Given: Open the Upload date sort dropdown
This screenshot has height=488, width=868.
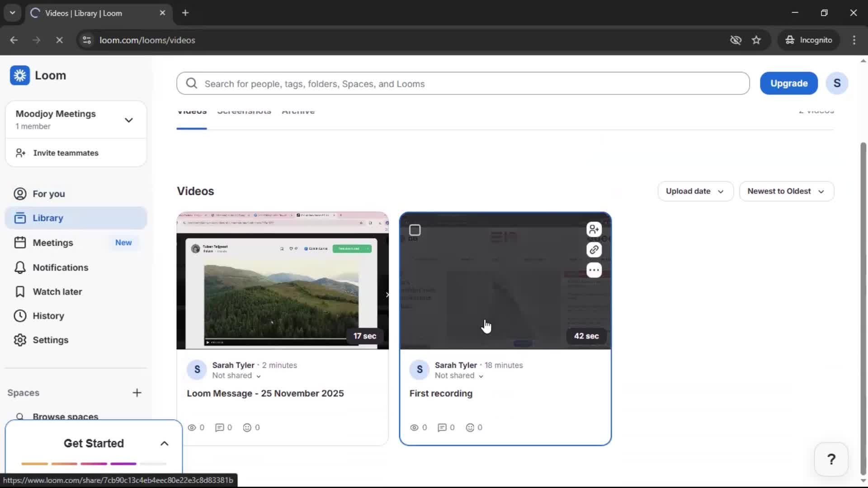Looking at the screenshot, I should (695, 192).
